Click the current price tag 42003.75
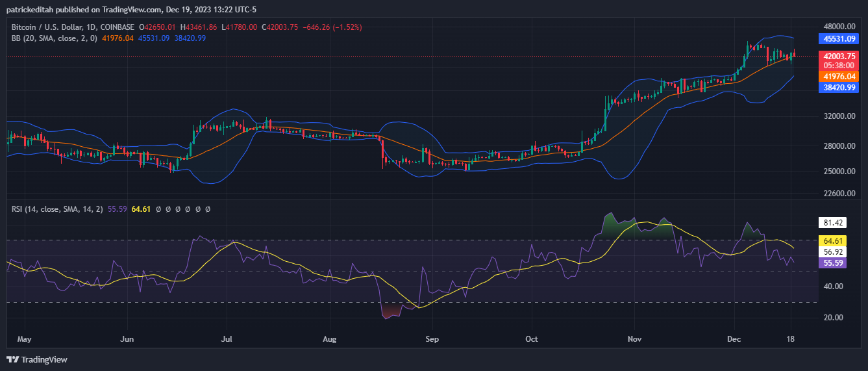 pyautogui.click(x=840, y=56)
